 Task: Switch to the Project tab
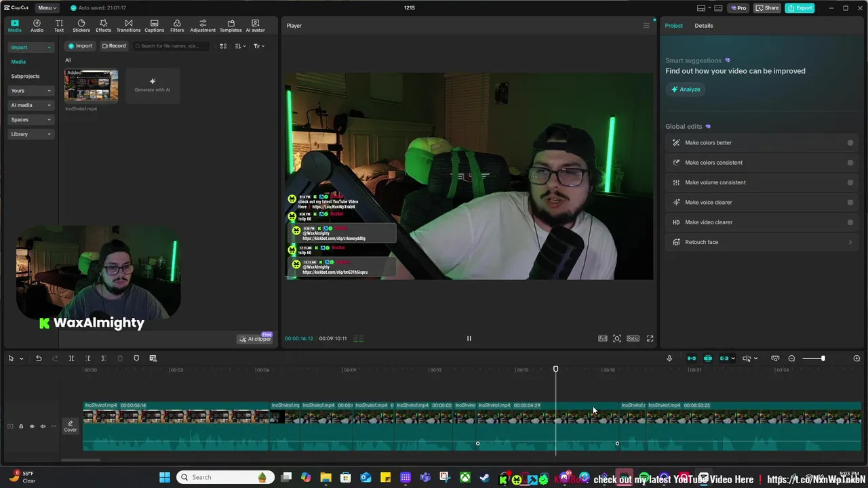[673, 26]
